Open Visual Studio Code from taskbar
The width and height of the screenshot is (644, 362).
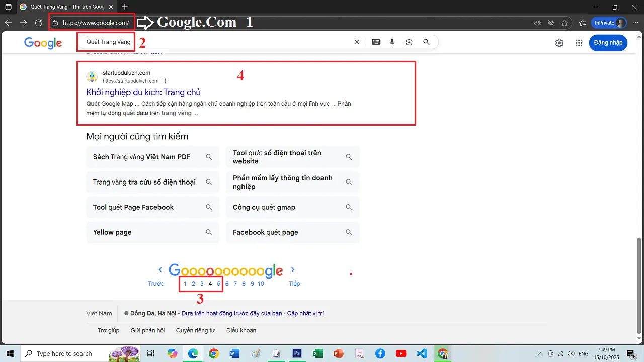pyautogui.click(x=422, y=353)
